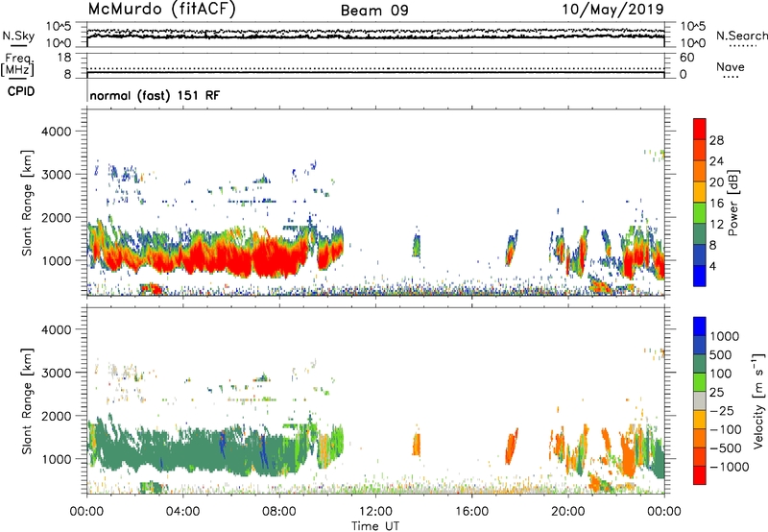This screenshot has height=532, width=768.
Task: Click the Slant Range label of the power panel
Action: tap(27, 203)
